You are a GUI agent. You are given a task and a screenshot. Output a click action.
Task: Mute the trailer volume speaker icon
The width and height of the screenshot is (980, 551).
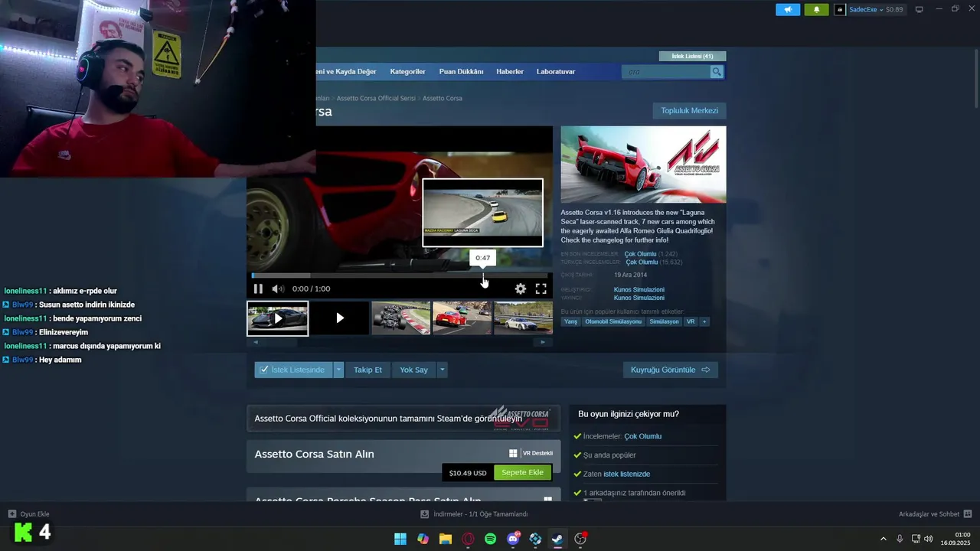click(278, 289)
